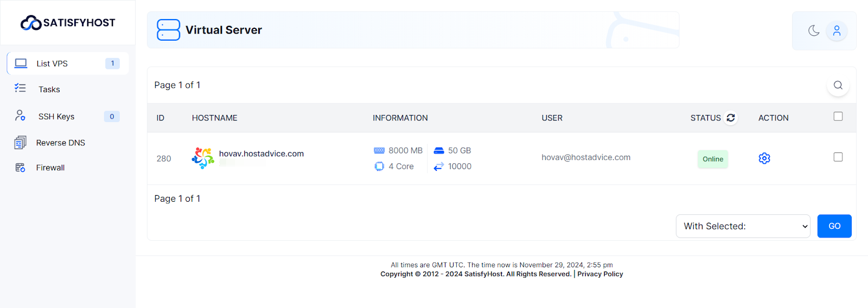Open the Privacy Policy link
The height and width of the screenshot is (308, 868).
pyautogui.click(x=600, y=274)
